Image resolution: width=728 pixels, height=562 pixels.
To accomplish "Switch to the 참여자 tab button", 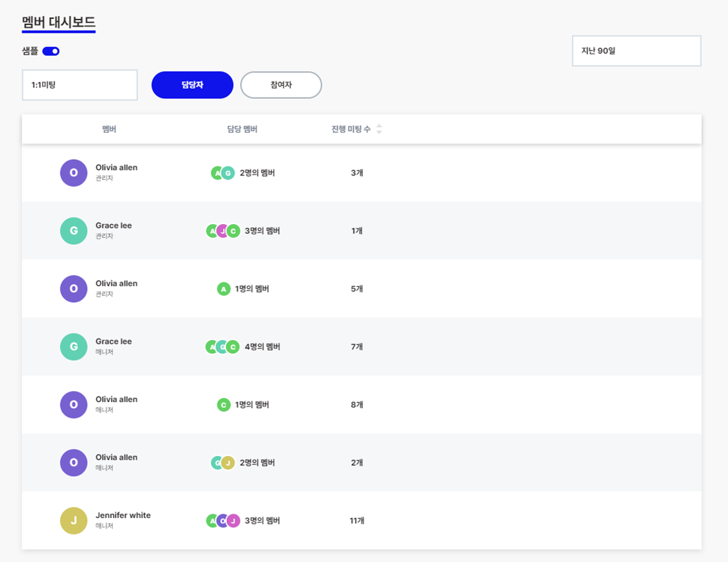I will (x=281, y=85).
